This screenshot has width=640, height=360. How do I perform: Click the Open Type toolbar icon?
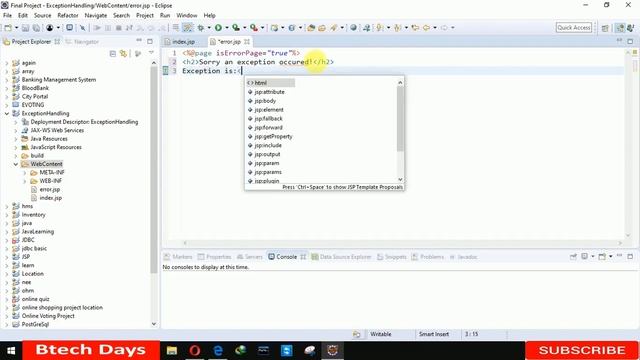tap(311, 28)
